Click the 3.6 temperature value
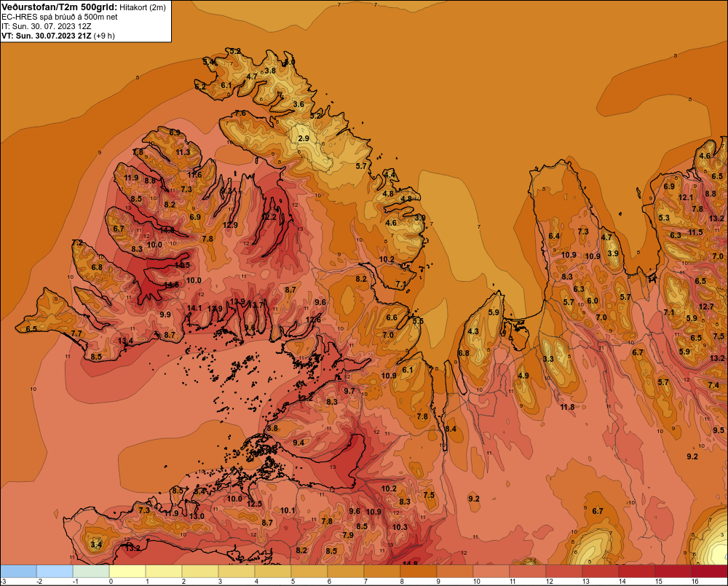 [x=298, y=104]
